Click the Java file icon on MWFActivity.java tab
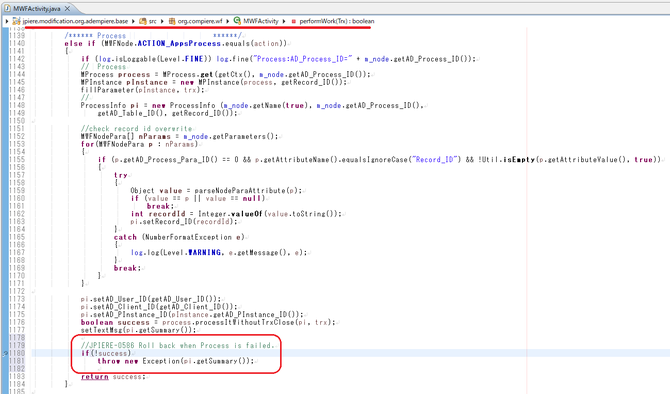670x394 pixels. pyautogui.click(x=7, y=9)
